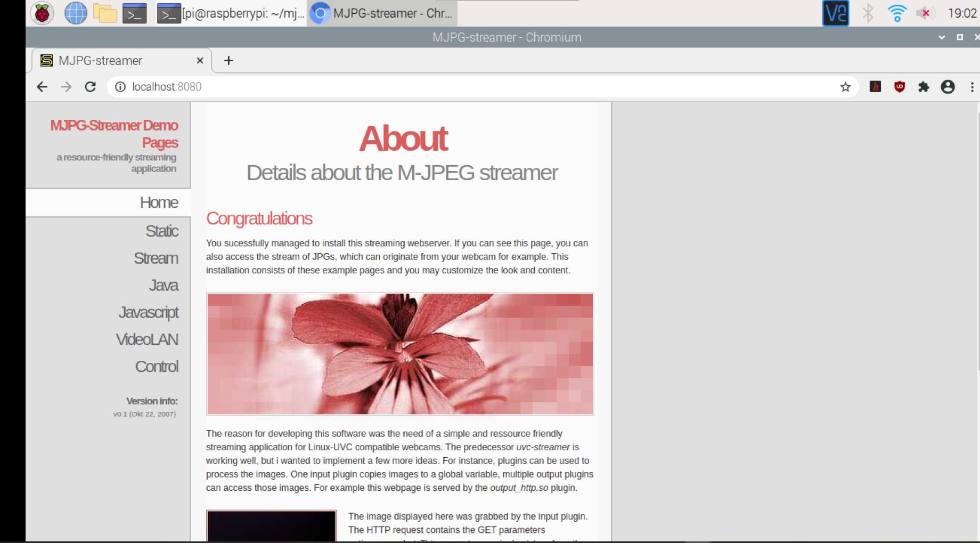Toggle Bluetooth from the system tray
Screen dimensions: 980x543
(x=868, y=13)
